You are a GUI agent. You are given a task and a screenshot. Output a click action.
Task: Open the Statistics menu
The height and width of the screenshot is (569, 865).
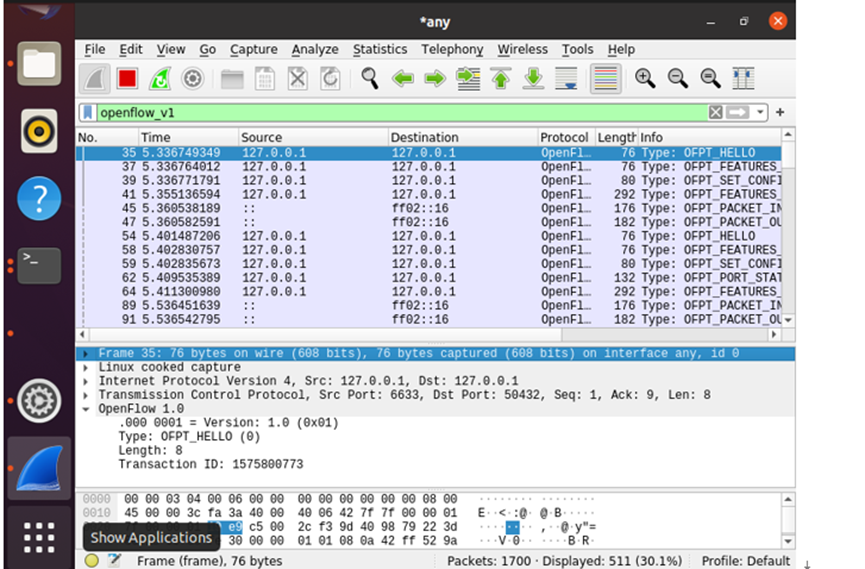380,49
